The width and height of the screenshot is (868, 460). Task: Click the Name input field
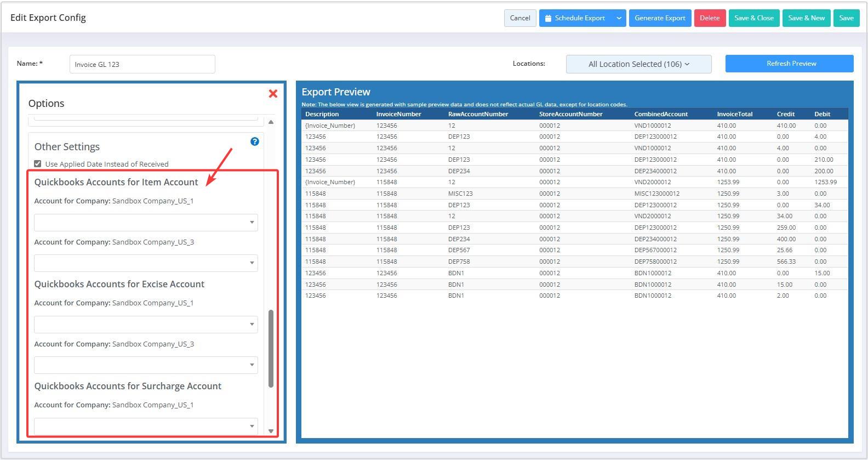142,64
